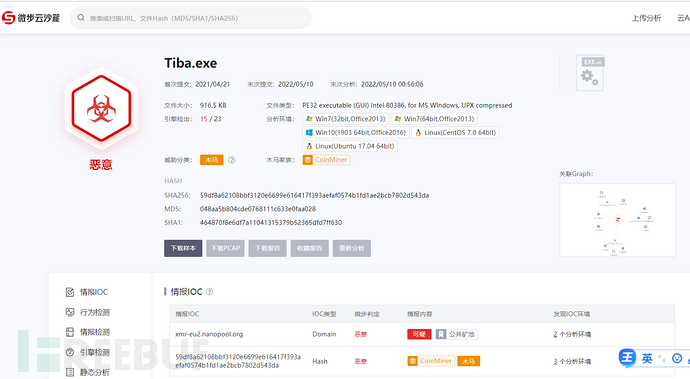Click the ThreatBook cloud sandbox logo
The image size is (690, 379).
coord(31,18)
